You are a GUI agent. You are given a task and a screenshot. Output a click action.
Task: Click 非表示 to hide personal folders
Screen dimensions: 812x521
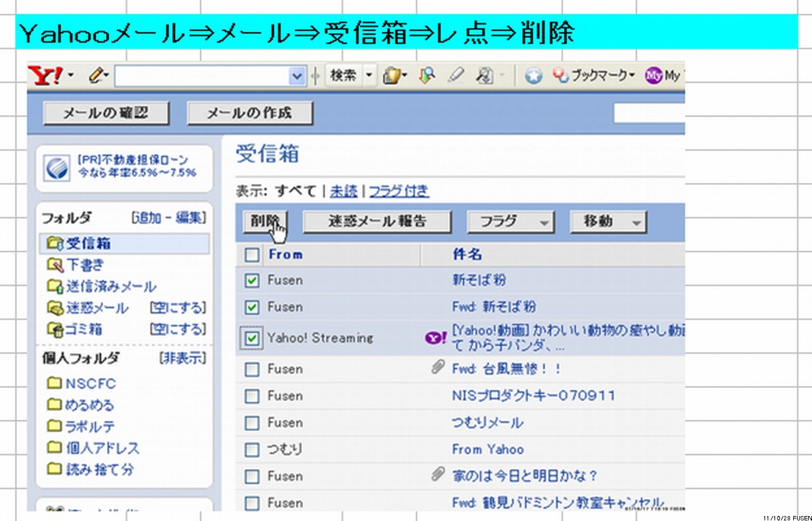coord(182,359)
